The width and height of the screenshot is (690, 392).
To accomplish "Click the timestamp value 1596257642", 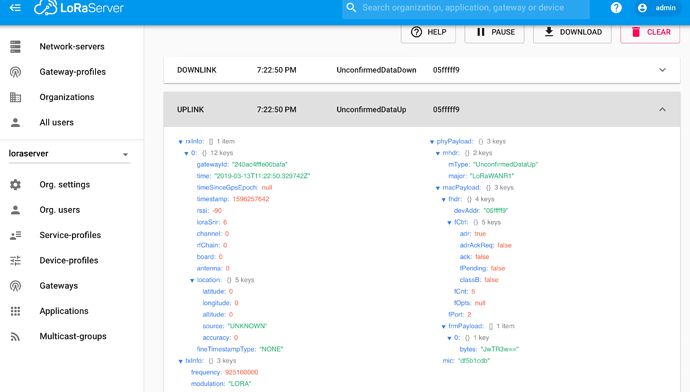I will [251, 199].
